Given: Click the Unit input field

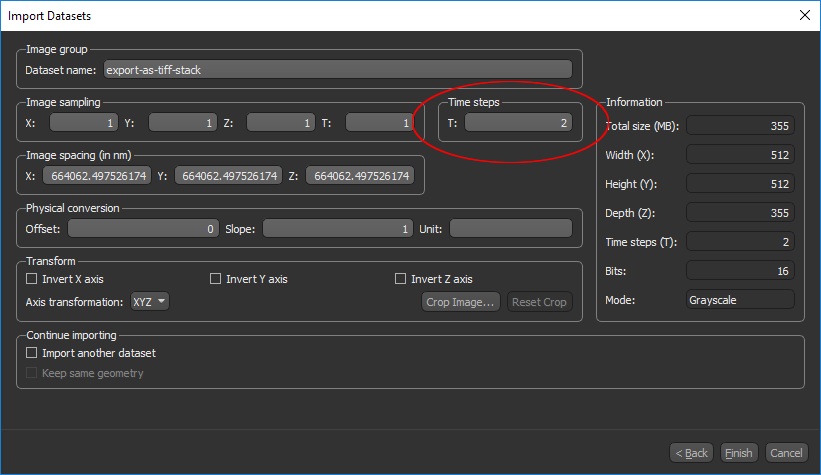Looking at the screenshot, I should [511, 229].
